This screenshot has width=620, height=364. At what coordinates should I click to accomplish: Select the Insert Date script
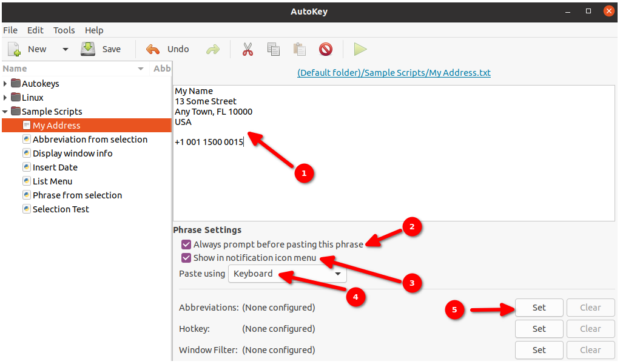click(x=87, y=167)
